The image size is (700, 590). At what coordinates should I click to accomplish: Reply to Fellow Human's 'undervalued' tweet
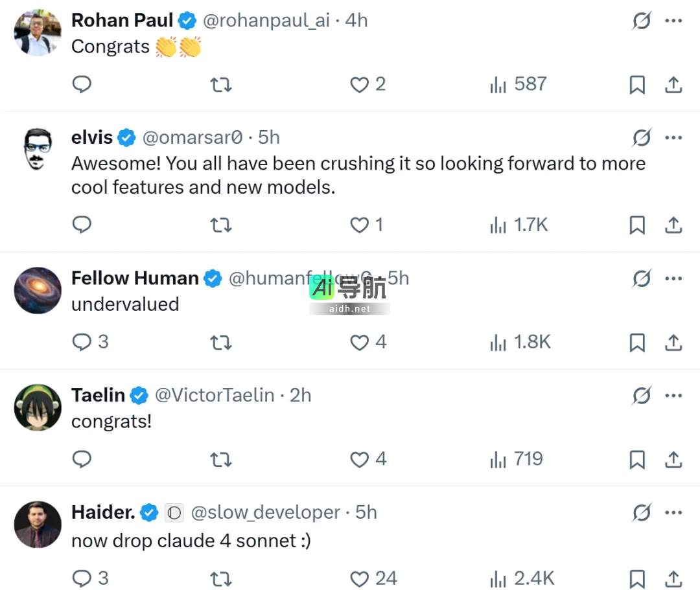(x=82, y=342)
